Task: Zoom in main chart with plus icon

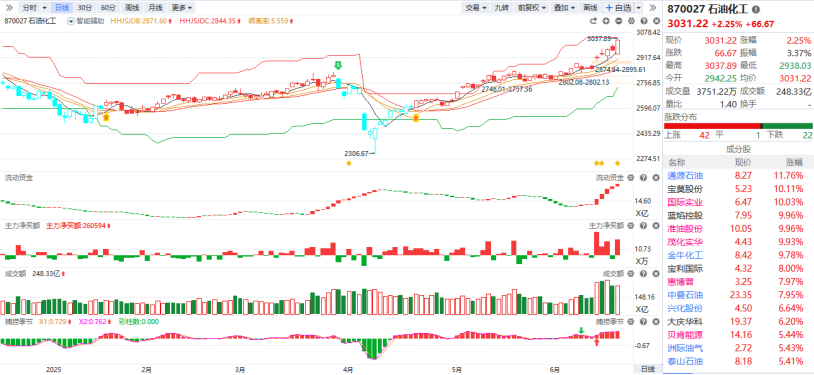Action: 606,21
